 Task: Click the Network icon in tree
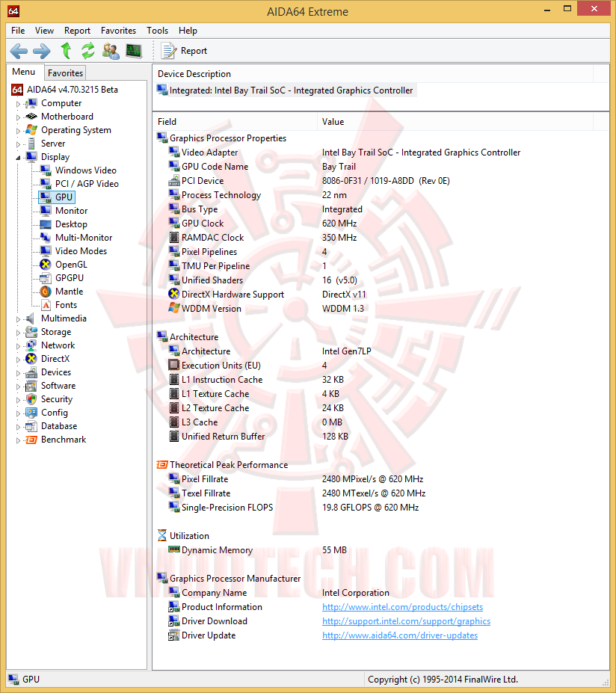point(31,345)
